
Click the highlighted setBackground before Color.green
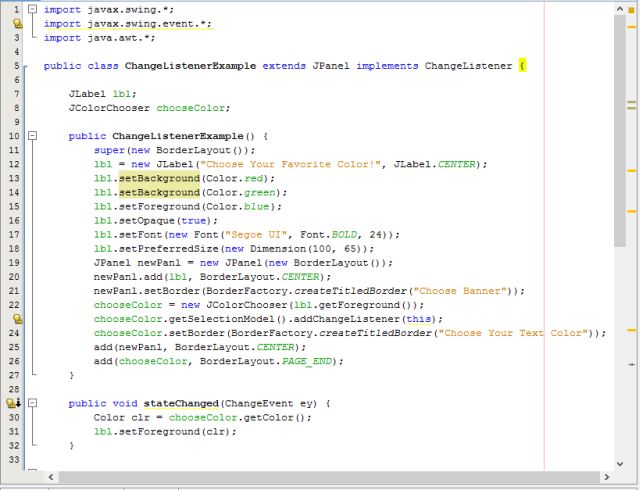159,192
